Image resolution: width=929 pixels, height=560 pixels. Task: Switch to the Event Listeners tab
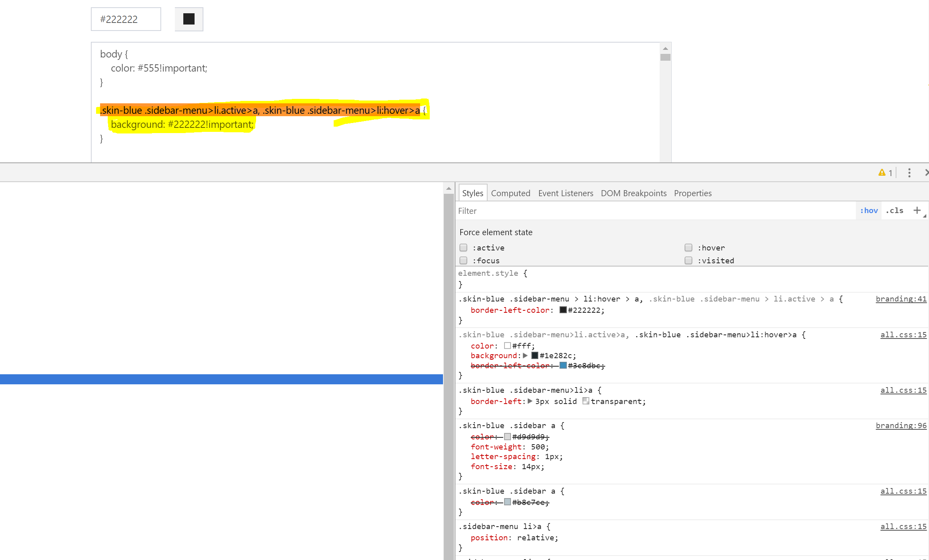pyautogui.click(x=566, y=193)
